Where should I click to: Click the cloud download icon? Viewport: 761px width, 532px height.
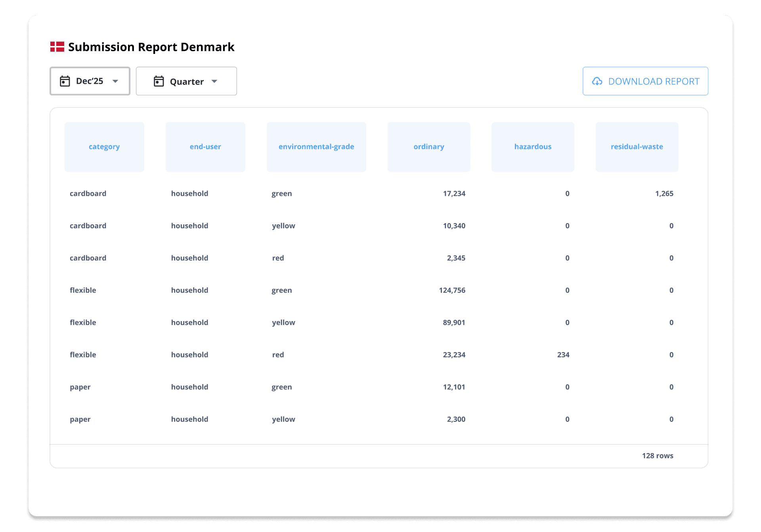pos(597,81)
